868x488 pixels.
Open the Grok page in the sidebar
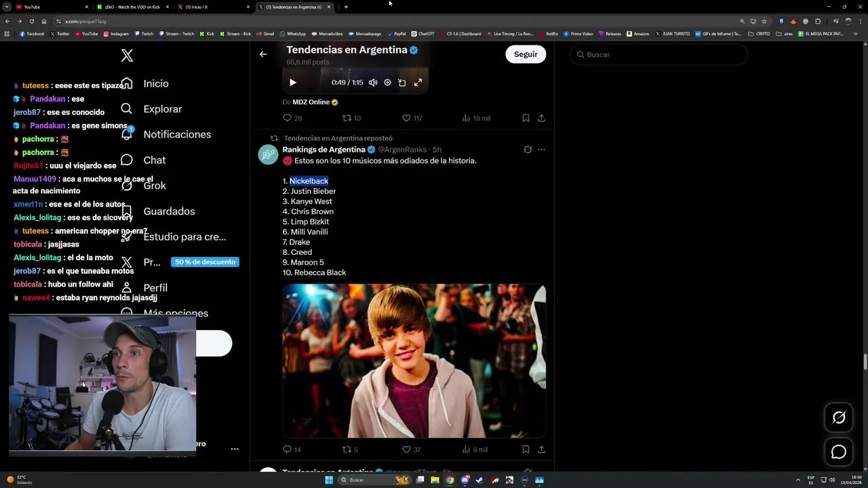[x=143, y=186]
